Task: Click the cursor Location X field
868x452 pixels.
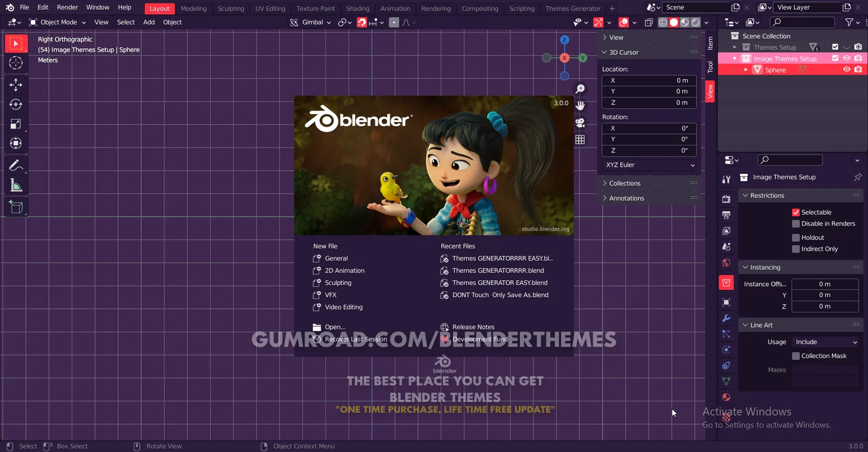Action: (x=649, y=80)
